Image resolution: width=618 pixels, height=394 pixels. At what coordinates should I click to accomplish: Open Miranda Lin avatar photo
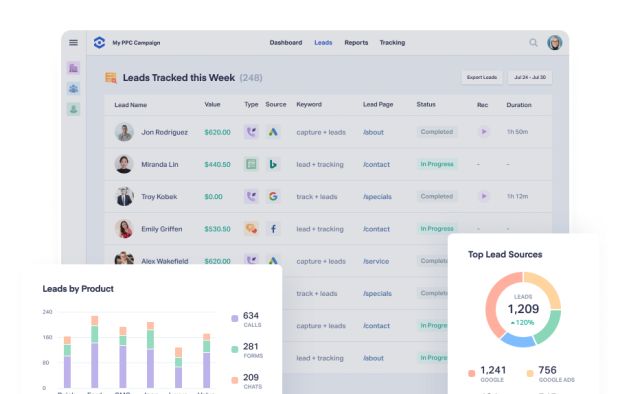(124, 164)
